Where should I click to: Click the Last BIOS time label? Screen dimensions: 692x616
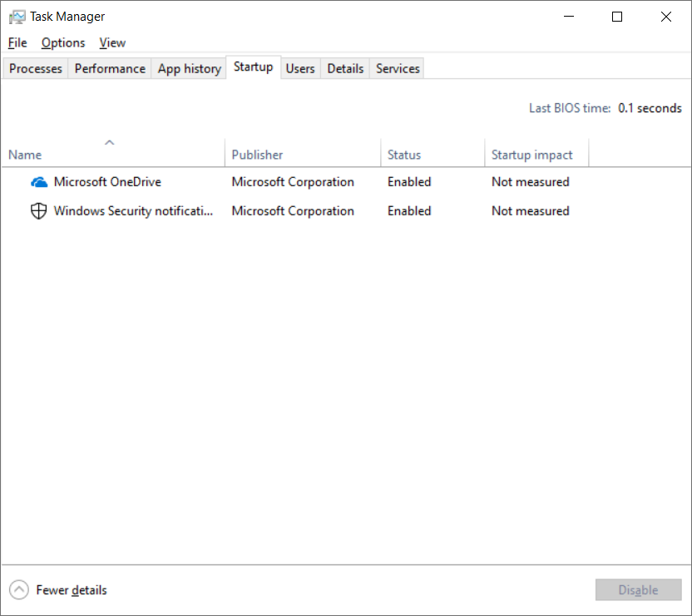tap(570, 108)
